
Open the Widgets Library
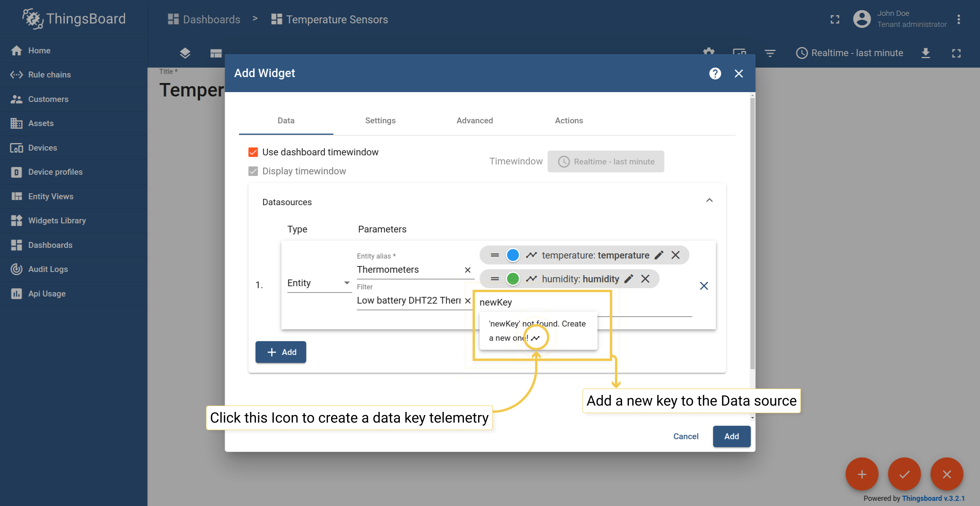point(74,221)
